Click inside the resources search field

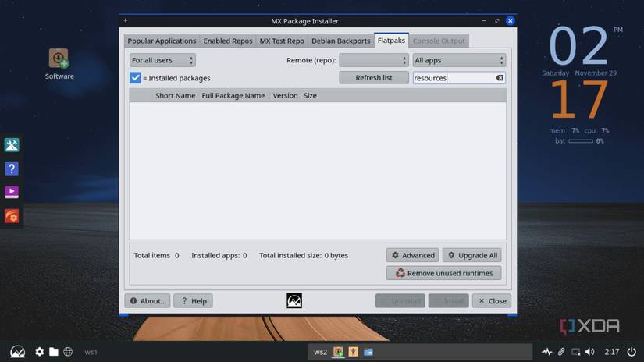click(x=453, y=78)
